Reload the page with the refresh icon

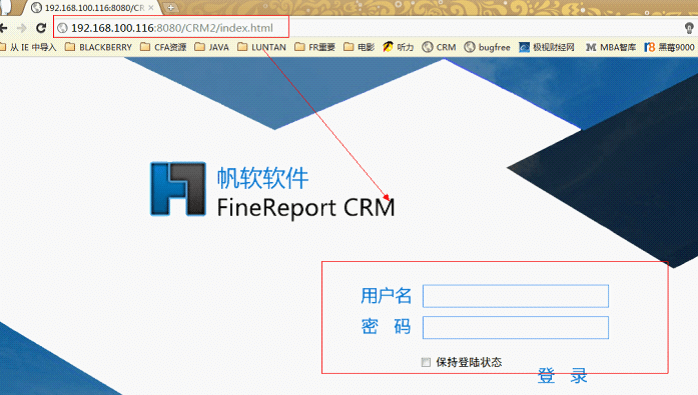click(41, 28)
